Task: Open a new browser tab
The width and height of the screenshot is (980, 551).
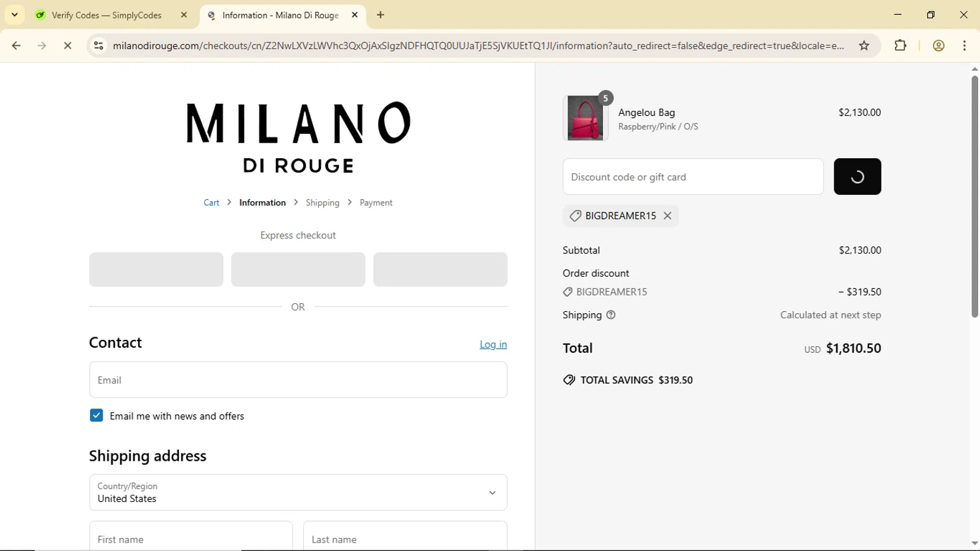Action: [x=381, y=15]
